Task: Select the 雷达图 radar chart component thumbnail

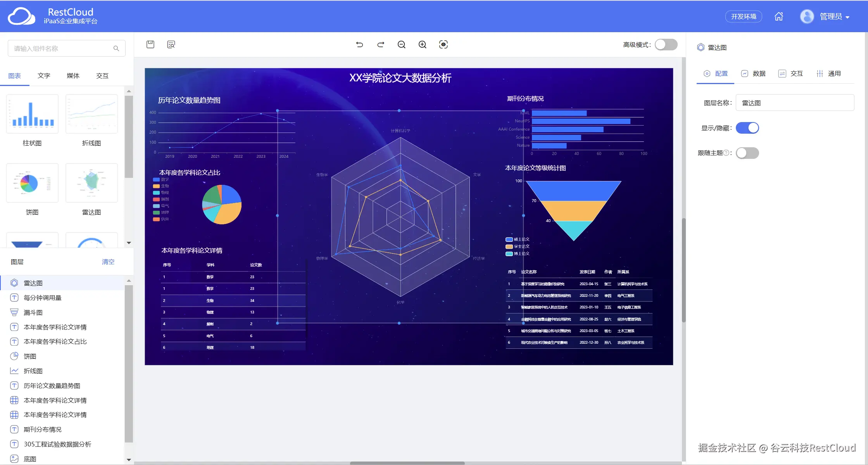Action: (x=91, y=183)
